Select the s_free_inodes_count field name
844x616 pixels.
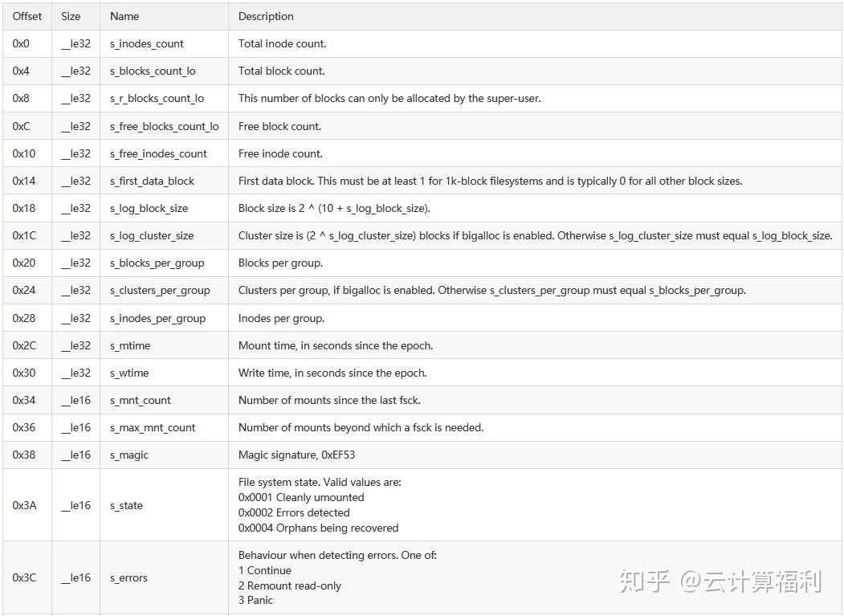pos(158,153)
